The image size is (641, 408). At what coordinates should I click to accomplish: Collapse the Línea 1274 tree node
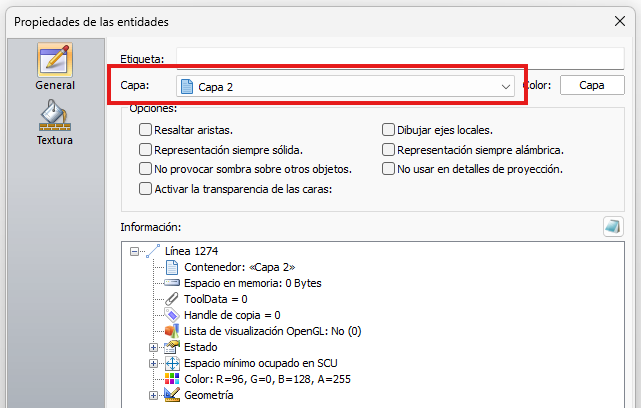(x=134, y=251)
